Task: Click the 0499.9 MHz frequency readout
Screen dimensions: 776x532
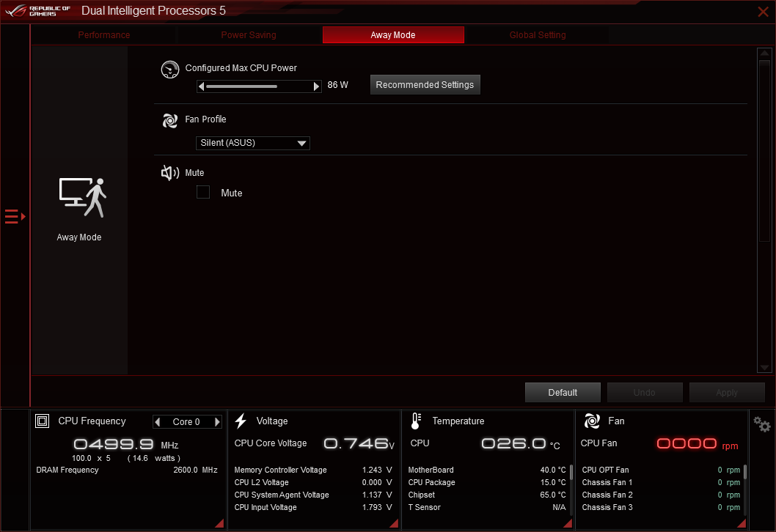Action: (x=125, y=445)
